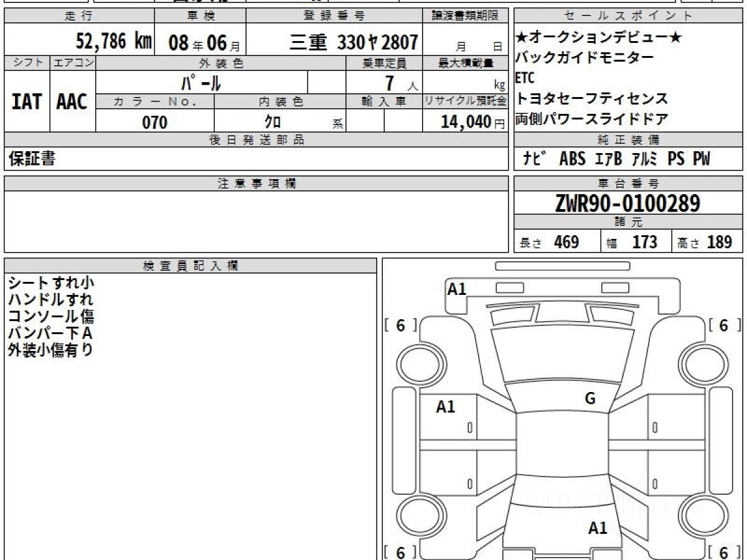This screenshot has width=747, height=560.
Task: Click the chassis number ZWR90-0100289
Action: [627, 203]
